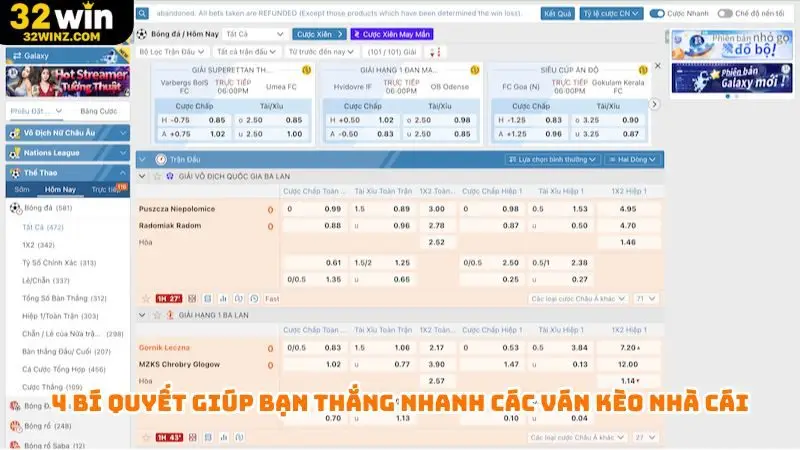Click the (101 / 101) Giải button

point(392,52)
